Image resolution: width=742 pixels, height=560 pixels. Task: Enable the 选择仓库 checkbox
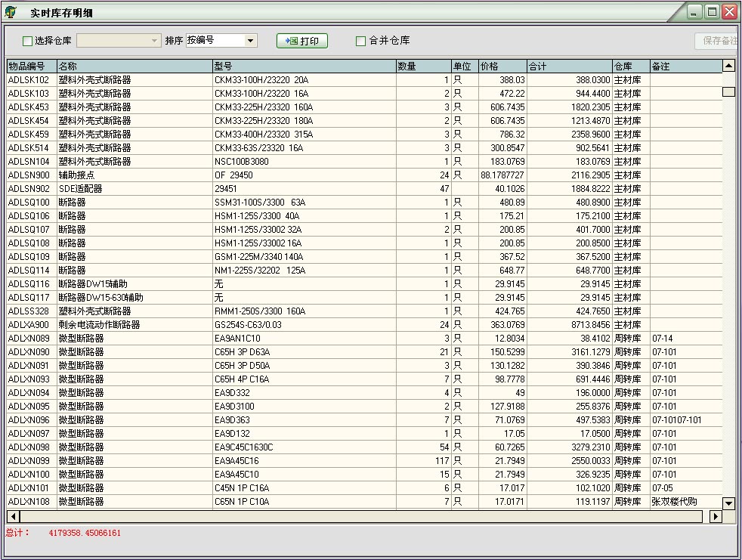pos(28,41)
